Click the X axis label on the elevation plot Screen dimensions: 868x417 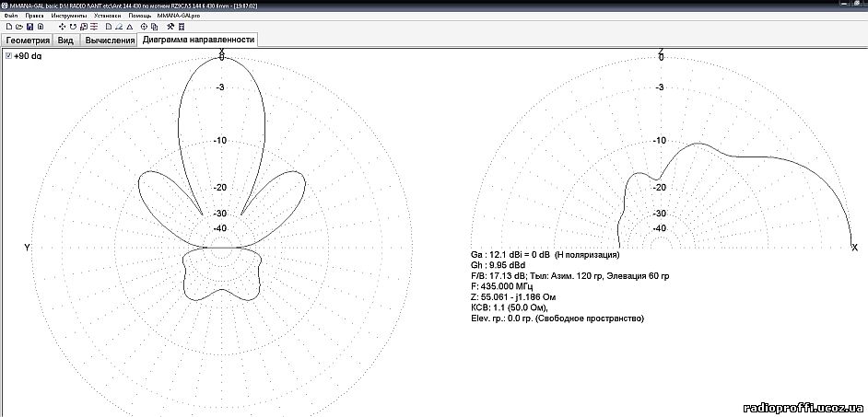point(853,248)
